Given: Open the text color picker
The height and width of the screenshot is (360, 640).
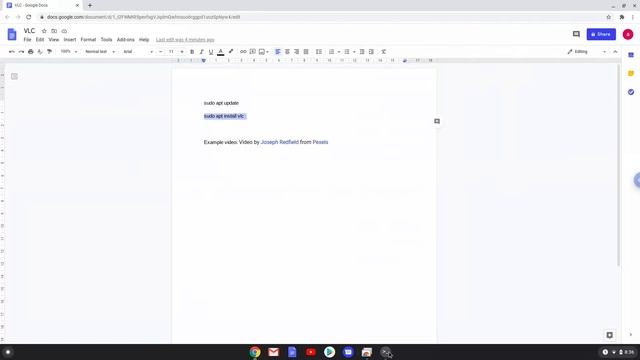Looking at the screenshot, I should [x=220, y=52].
